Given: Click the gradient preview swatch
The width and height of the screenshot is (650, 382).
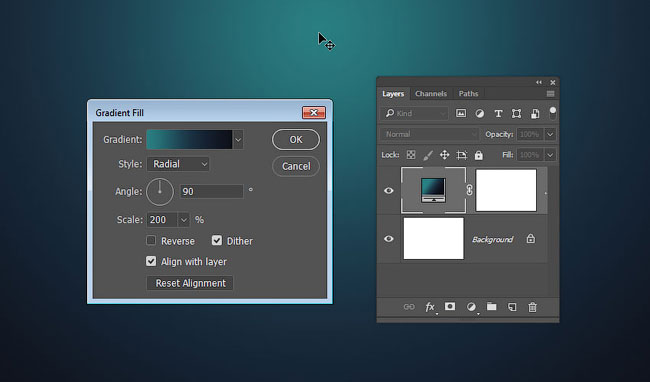Looking at the screenshot, I should point(189,140).
